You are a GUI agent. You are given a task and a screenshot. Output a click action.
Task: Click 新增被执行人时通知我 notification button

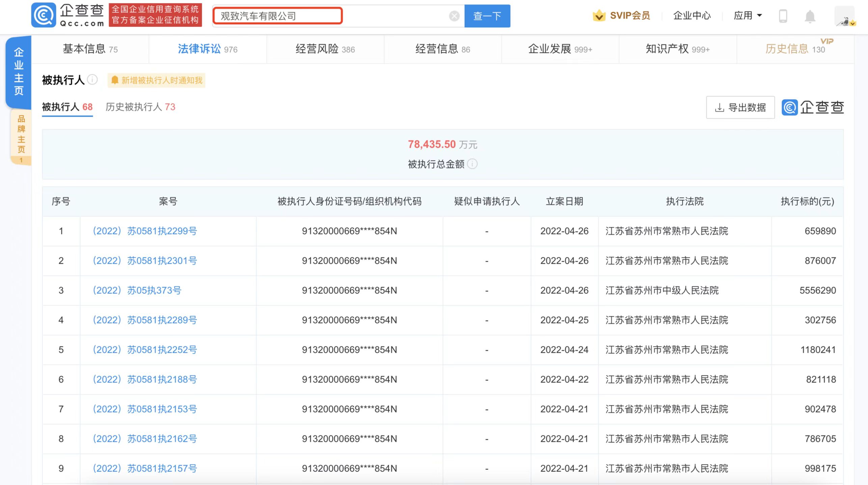point(156,80)
